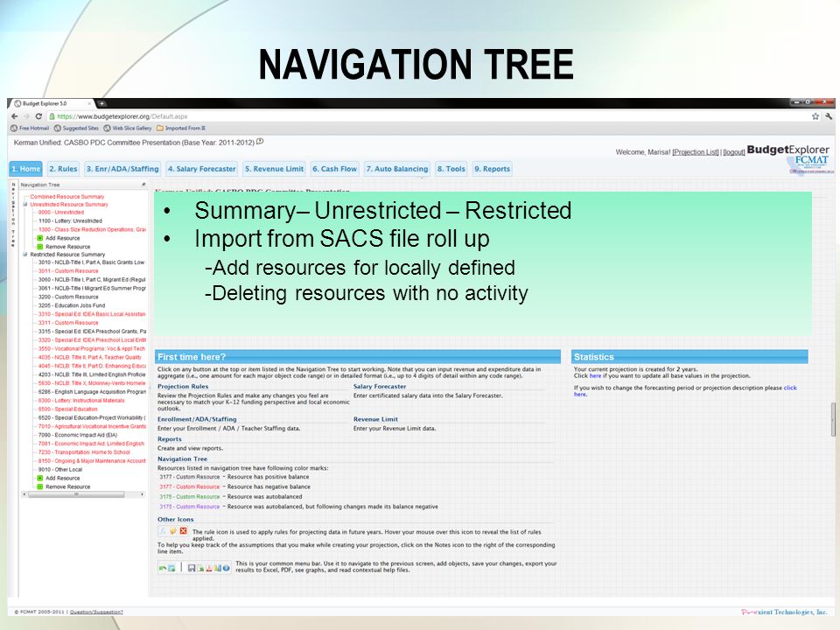Switch to the 2. Rules tab
Screen dimensions: 840x630
(x=63, y=169)
